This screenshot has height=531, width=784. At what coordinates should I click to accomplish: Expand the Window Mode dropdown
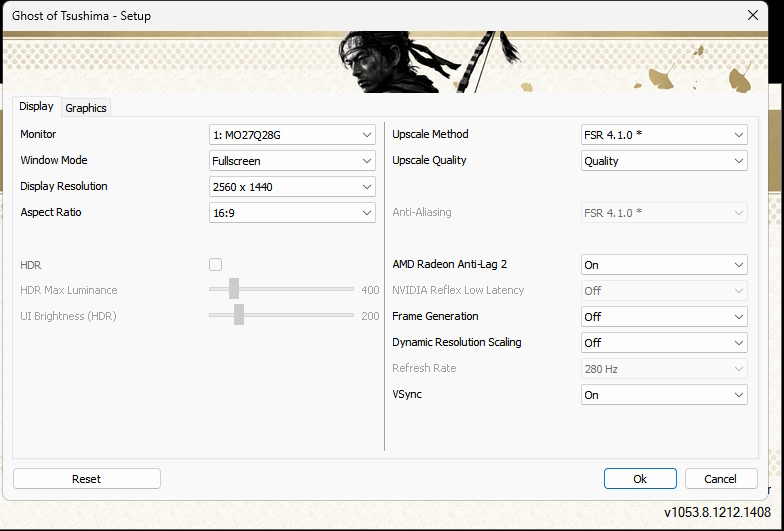(292, 161)
